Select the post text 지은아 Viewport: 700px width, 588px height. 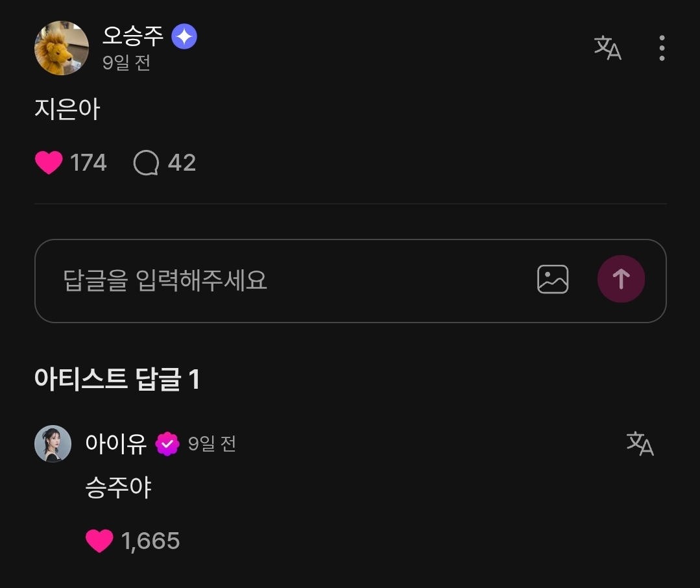point(67,110)
